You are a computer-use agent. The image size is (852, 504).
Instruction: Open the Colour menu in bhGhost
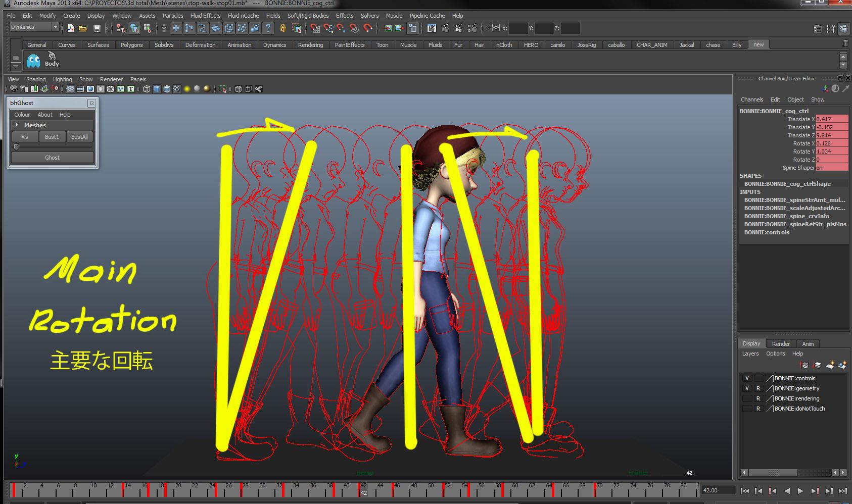pos(22,115)
